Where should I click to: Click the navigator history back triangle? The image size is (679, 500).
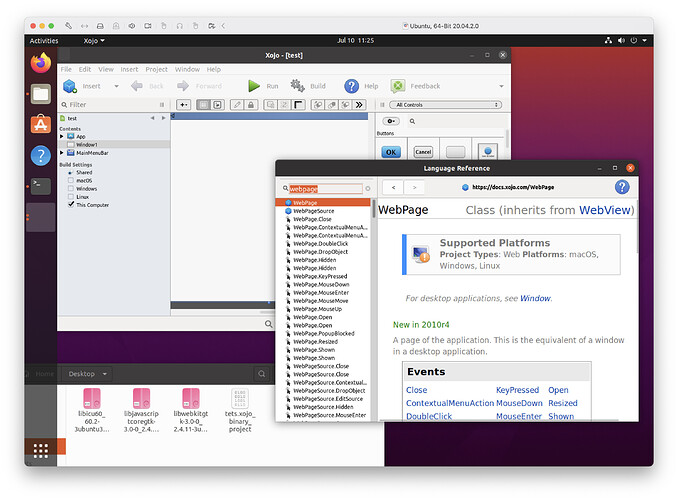(x=152, y=118)
